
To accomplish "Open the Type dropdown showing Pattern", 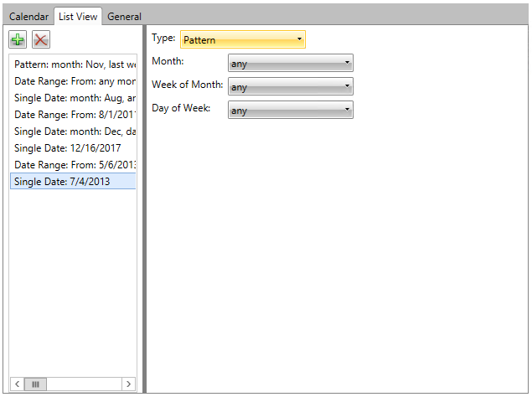I will [x=243, y=39].
